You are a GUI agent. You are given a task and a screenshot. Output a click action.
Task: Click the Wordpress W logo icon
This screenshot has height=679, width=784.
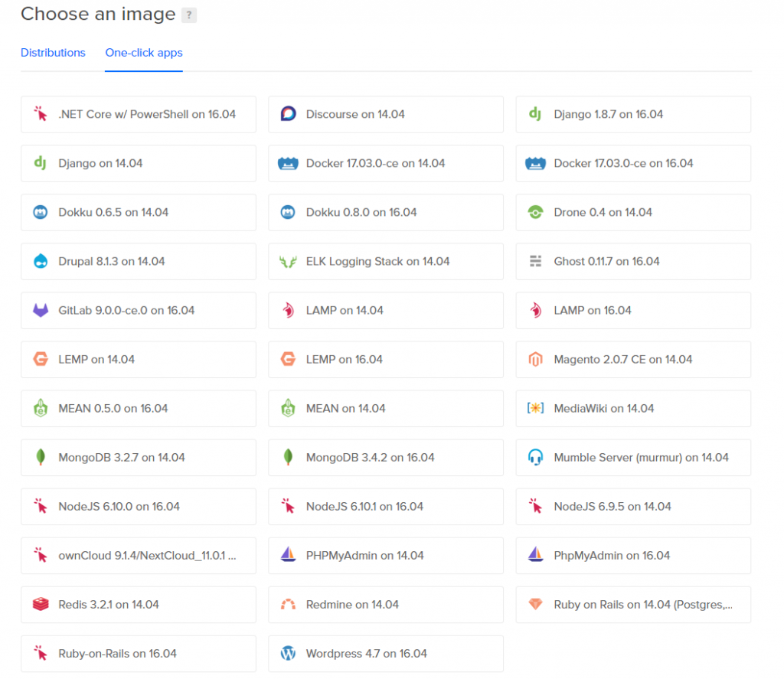[x=288, y=653]
